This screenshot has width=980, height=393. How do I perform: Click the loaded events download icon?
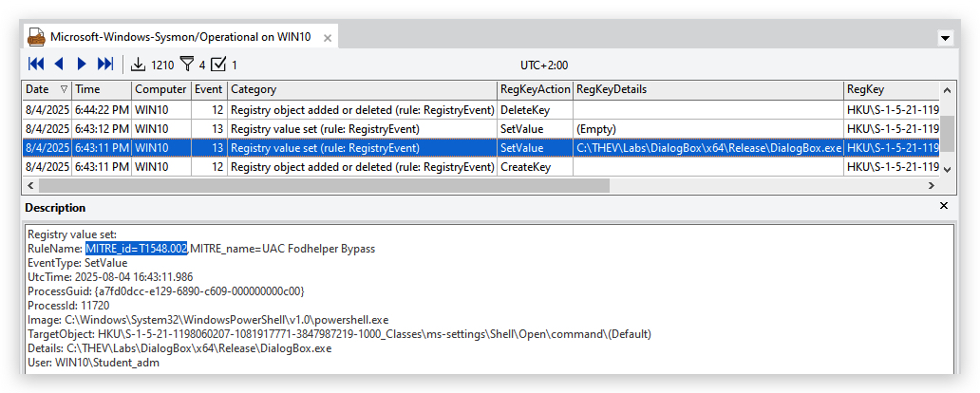[138, 65]
